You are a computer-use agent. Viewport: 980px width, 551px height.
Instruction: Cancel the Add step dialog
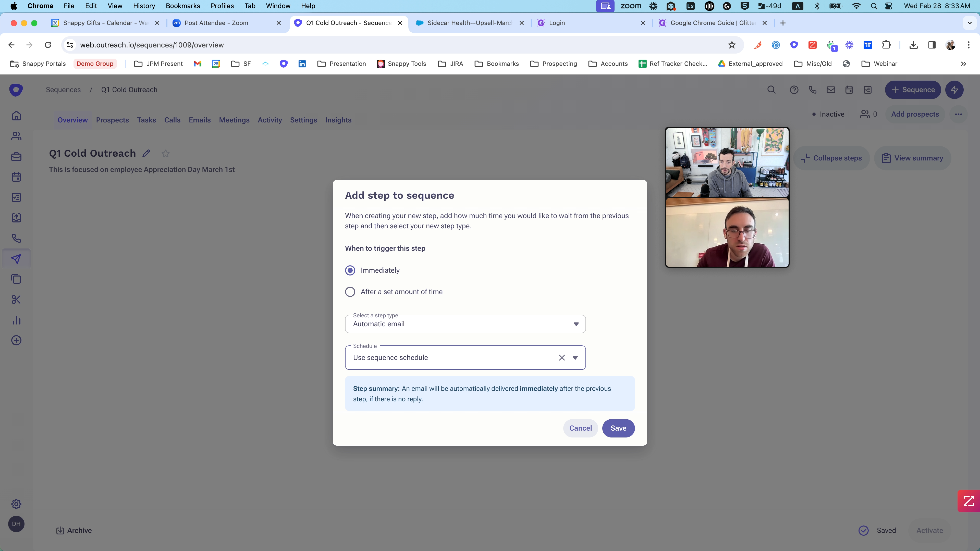[x=580, y=428]
